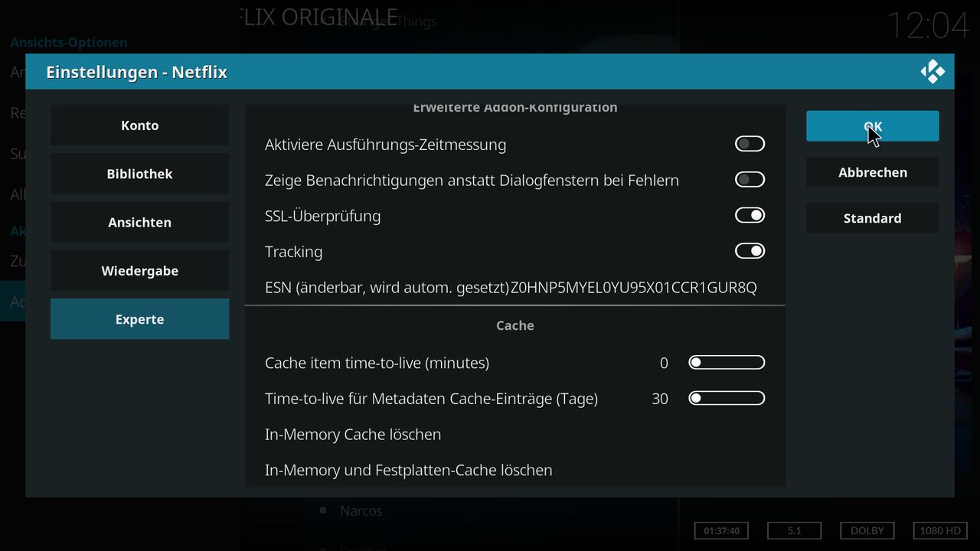
Task: Select the Experte category
Action: pyautogui.click(x=139, y=319)
